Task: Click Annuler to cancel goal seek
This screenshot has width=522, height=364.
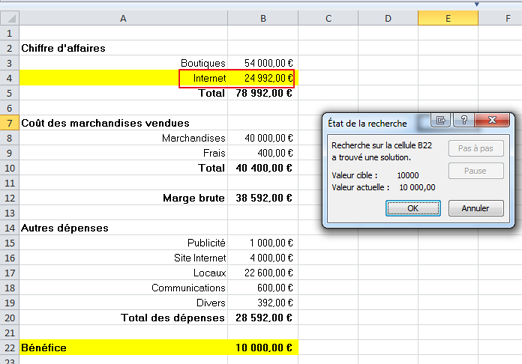Action: pyautogui.click(x=475, y=208)
